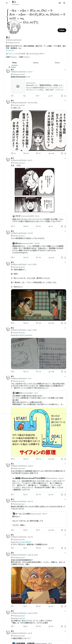Follow this account
The width and height of the screenshot is (72, 644).
click(62, 30)
